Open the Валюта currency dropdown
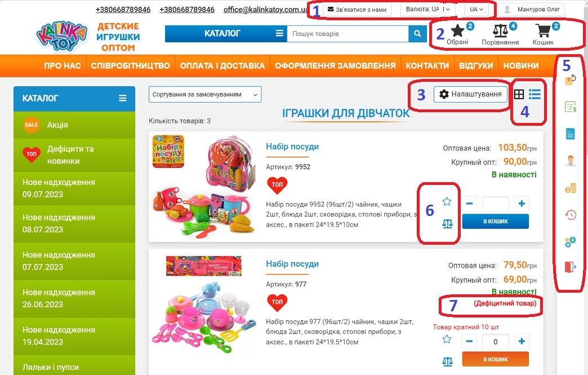 pyautogui.click(x=428, y=10)
